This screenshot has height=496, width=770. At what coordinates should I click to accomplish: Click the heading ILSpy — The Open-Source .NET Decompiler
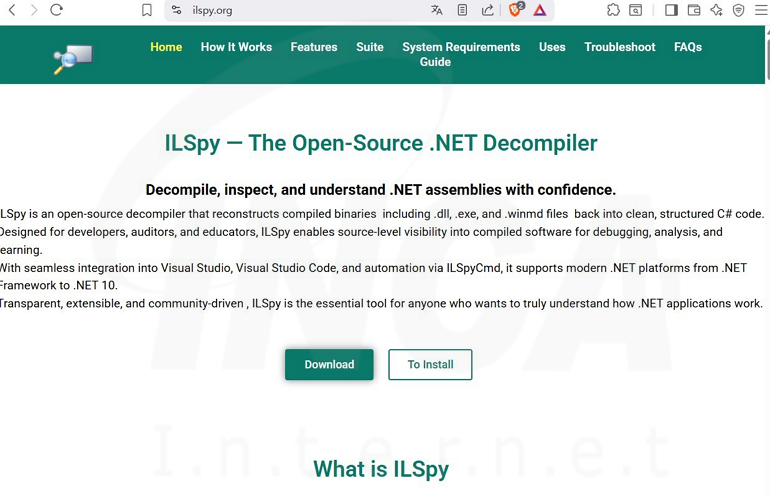coord(381,143)
